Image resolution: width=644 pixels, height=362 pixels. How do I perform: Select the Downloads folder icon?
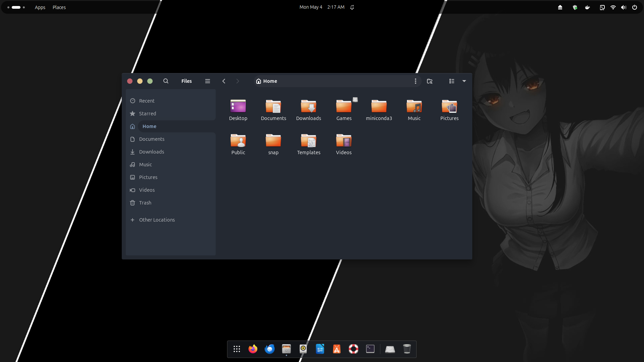coord(309,106)
